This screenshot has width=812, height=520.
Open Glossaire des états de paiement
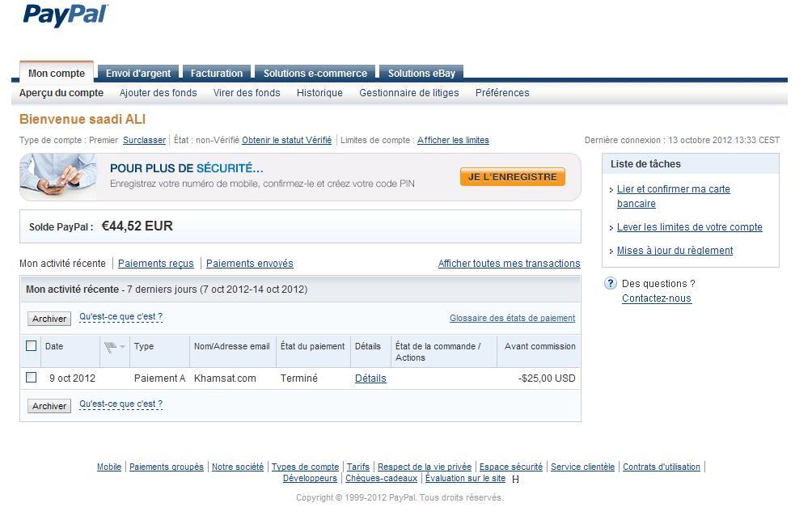pyautogui.click(x=512, y=318)
